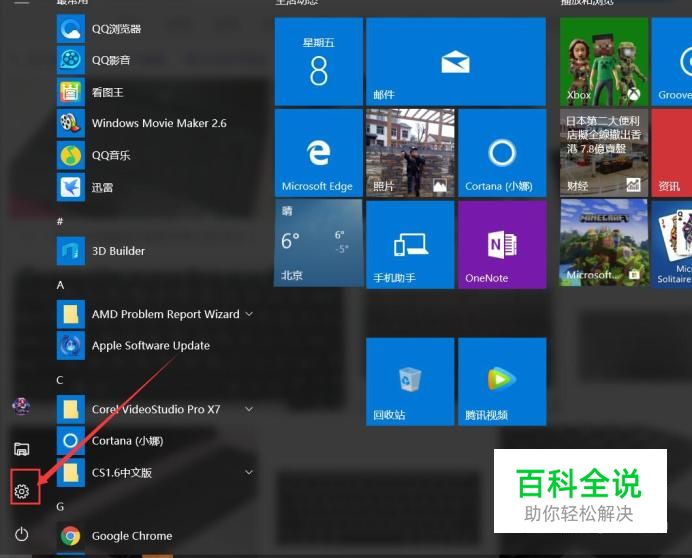The height and width of the screenshot is (558, 692).
Task: Expand AMD Problem Report Wizard chevron
Action: click(249, 314)
